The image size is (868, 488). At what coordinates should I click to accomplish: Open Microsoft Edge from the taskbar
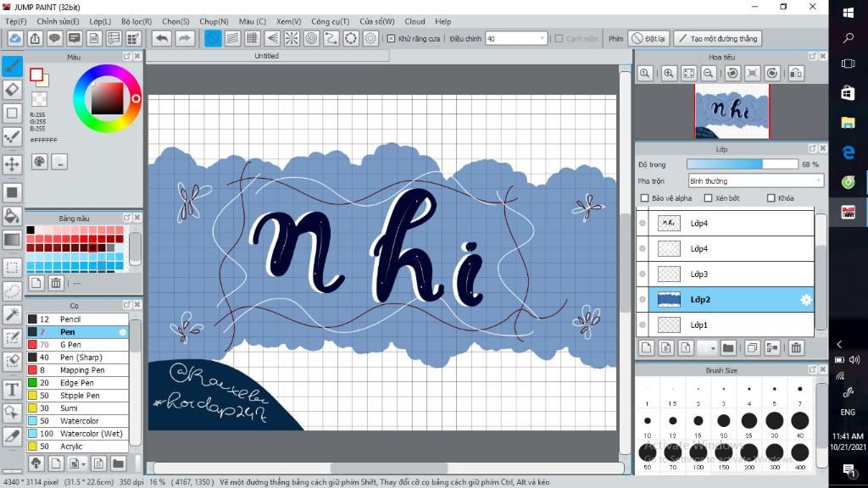[848, 152]
